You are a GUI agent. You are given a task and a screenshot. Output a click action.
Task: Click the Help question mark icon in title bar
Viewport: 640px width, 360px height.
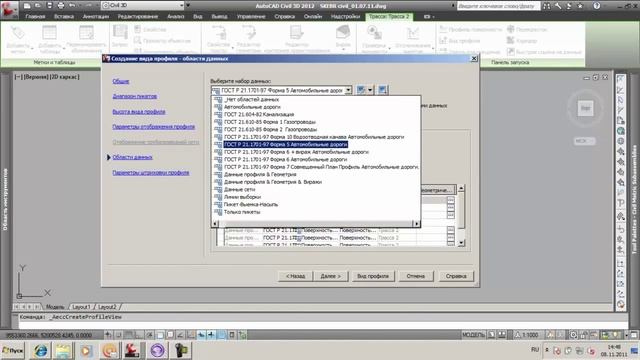tap(597, 6)
